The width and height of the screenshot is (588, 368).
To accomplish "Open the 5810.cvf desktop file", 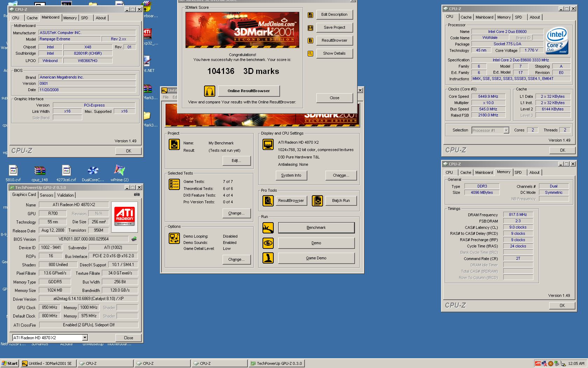I will pyautogui.click(x=13, y=173).
